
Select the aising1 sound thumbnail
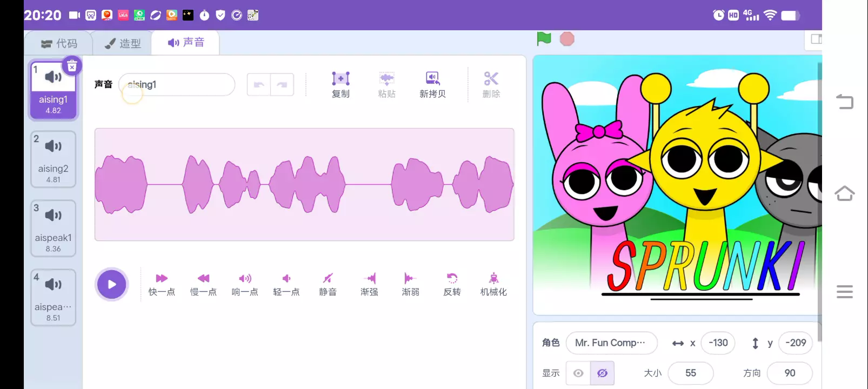[x=53, y=90]
